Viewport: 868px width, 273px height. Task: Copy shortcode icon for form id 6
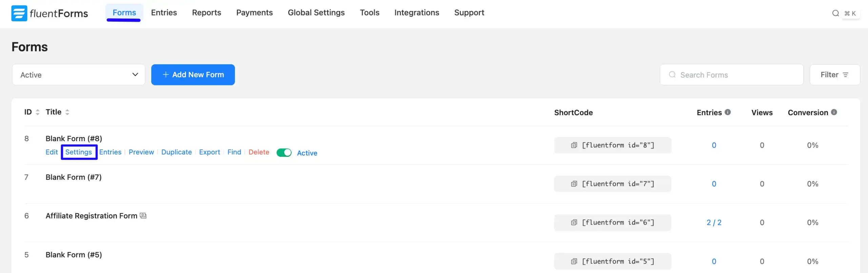(x=574, y=223)
